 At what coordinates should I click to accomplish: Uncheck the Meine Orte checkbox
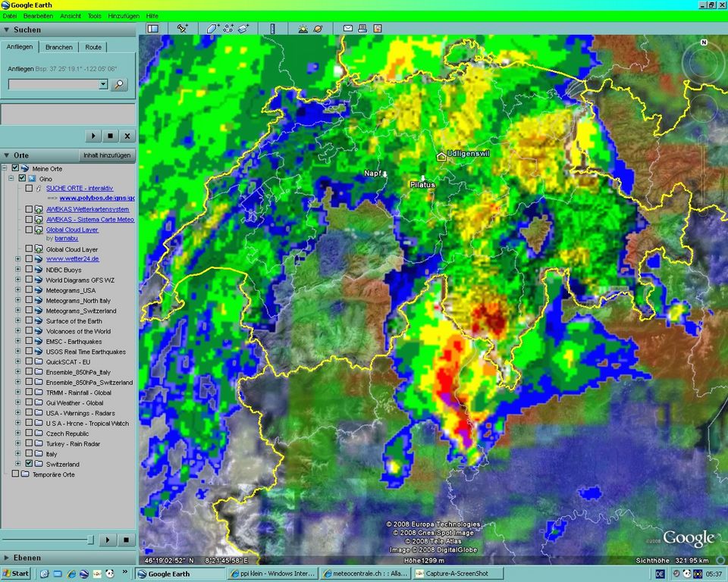pos(15,168)
